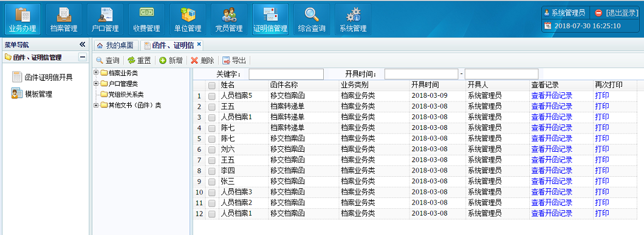Open 查看开函记录 for row 9 张三

tap(552, 181)
